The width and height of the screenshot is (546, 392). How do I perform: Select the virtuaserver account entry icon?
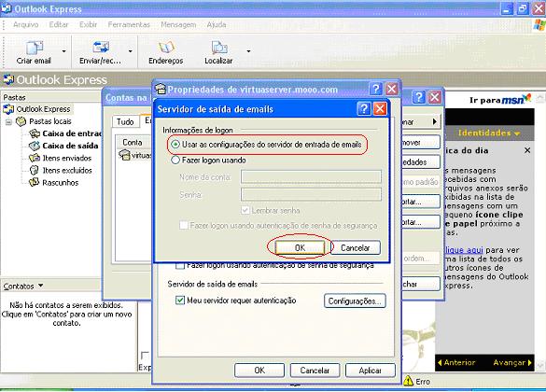tap(124, 155)
